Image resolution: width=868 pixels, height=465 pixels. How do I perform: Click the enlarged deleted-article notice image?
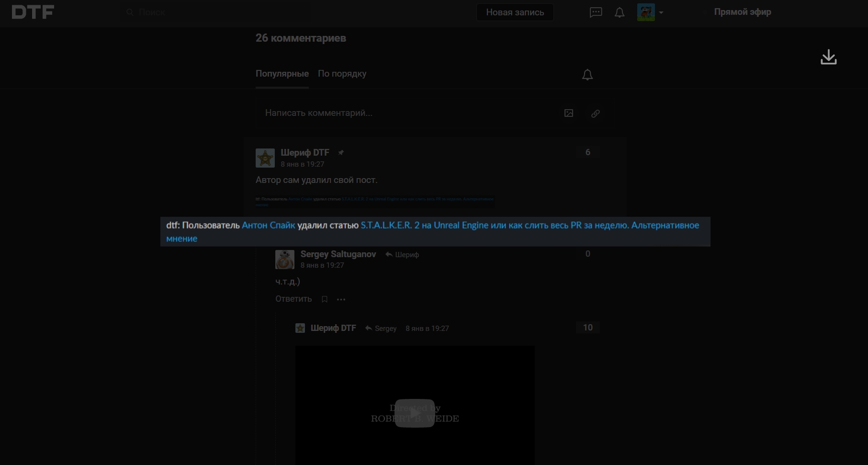tap(435, 232)
